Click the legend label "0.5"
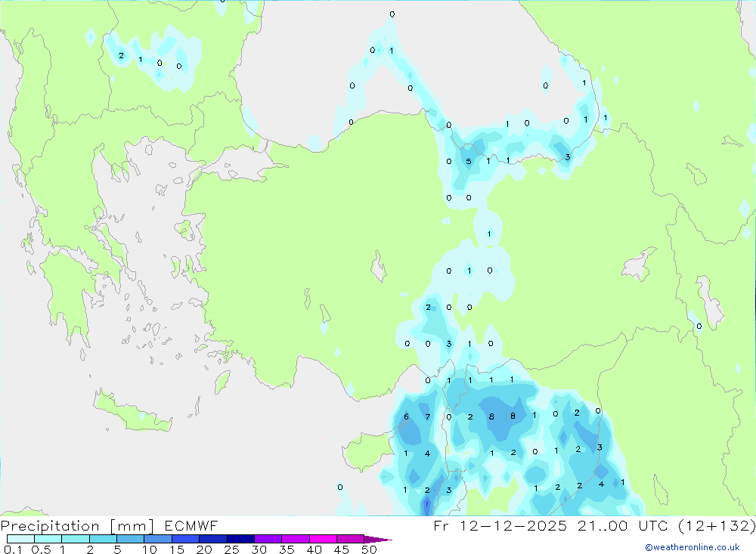756x554 pixels. click(x=41, y=549)
